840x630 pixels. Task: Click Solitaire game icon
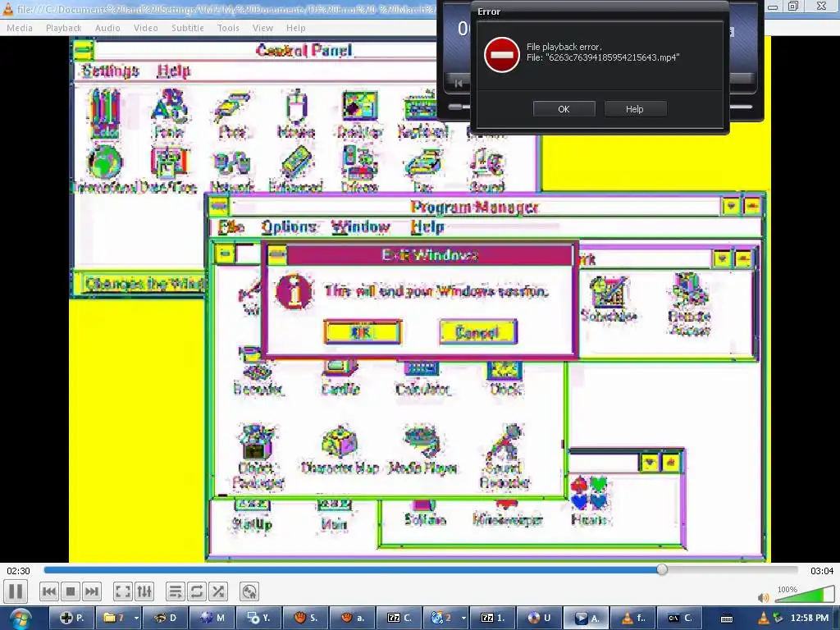(425, 514)
